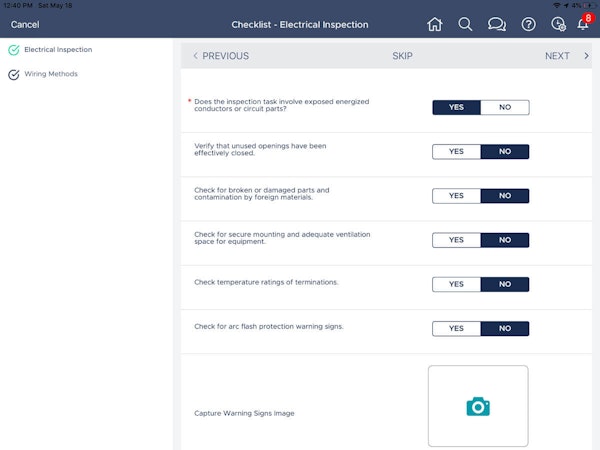Open the chat messages icon
Screen dimensions: 600x450
[496, 24]
